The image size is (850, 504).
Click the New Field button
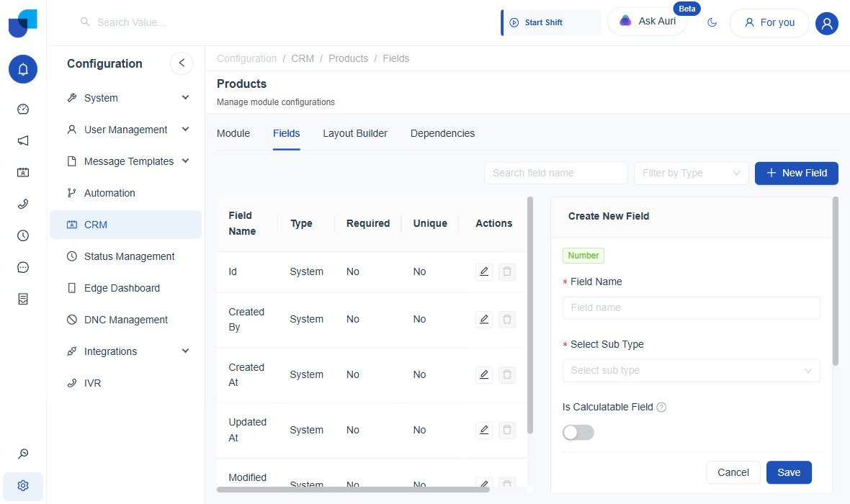pyautogui.click(x=796, y=173)
